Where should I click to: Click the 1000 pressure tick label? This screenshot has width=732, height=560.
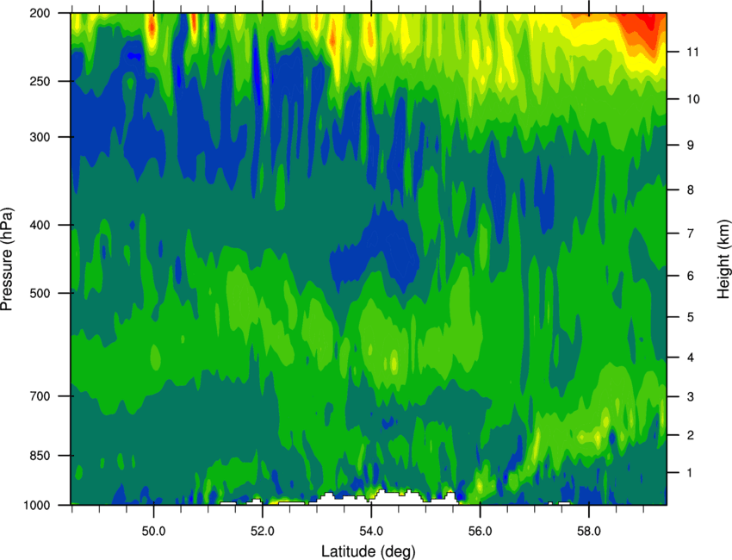point(37,506)
